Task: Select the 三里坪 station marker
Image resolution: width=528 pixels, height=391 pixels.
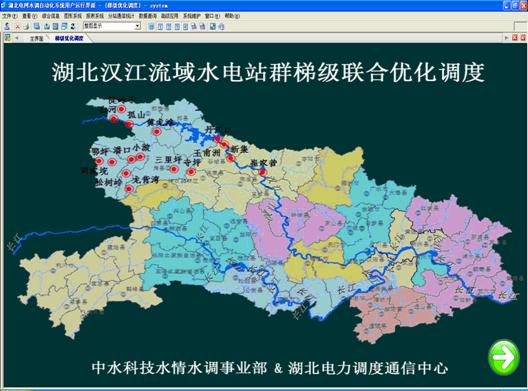Action: 173,169
